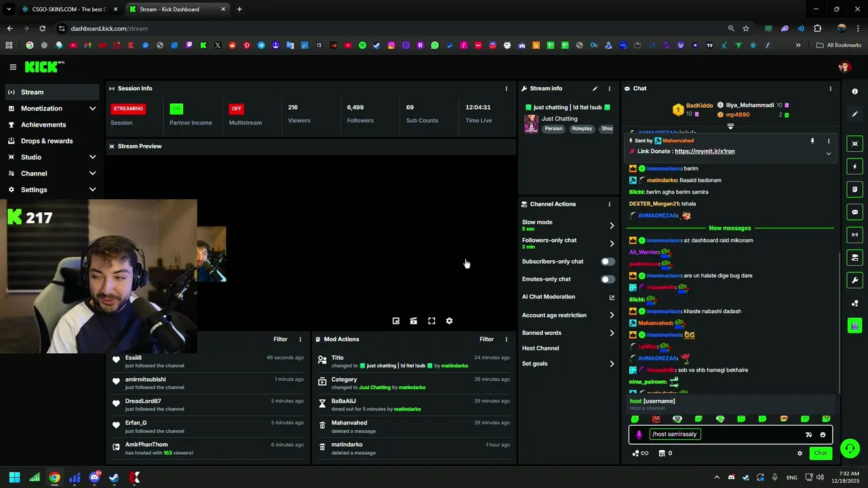
Task: Toggle Multistream OFF indicator
Action: 236,108
